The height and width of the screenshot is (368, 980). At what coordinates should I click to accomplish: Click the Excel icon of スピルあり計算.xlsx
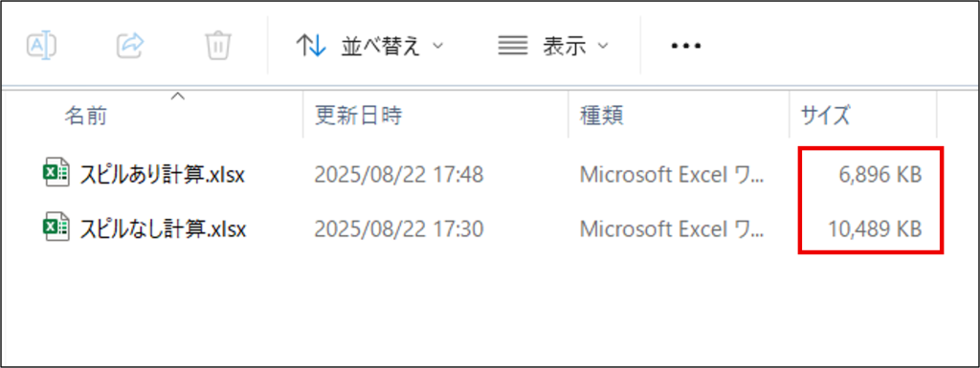click(55, 175)
